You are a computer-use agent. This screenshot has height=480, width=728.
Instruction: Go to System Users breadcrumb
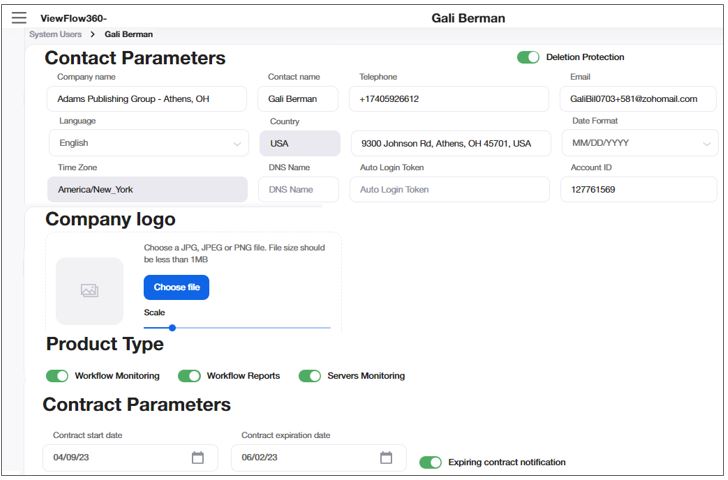tap(56, 34)
